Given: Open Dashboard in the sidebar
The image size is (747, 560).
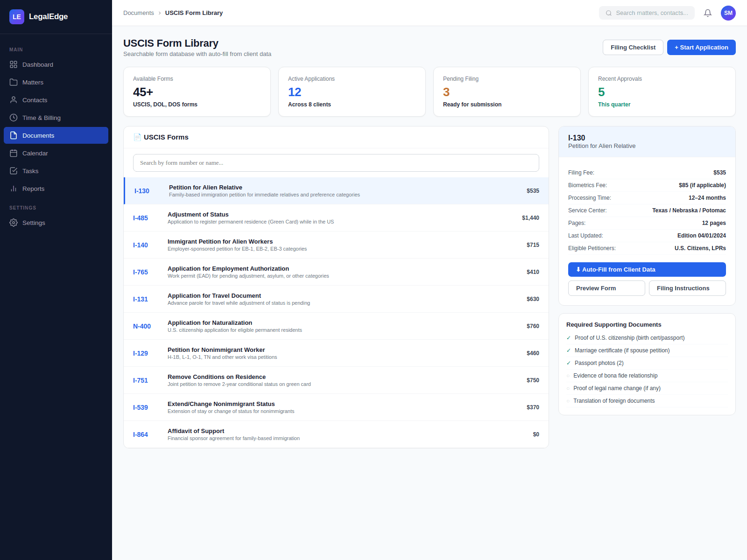Looking at the screenshot, I should pyautogui.click(x=56, y=64).
